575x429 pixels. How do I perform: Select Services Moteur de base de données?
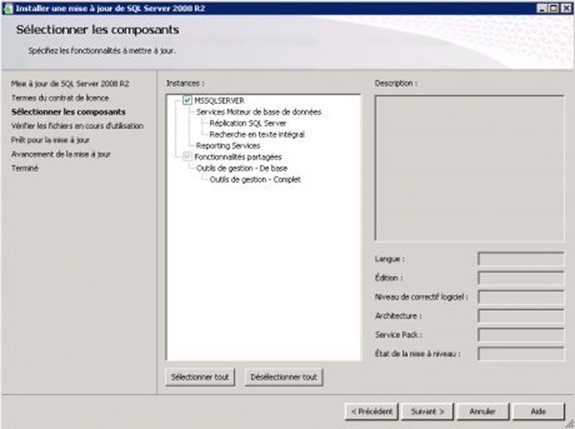(259, 112)
